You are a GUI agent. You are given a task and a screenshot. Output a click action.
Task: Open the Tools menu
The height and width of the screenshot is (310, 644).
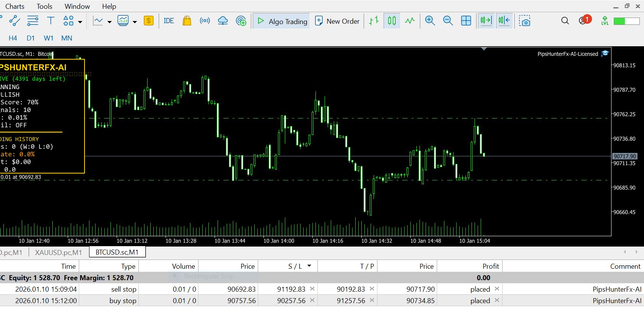click(44, 6)
